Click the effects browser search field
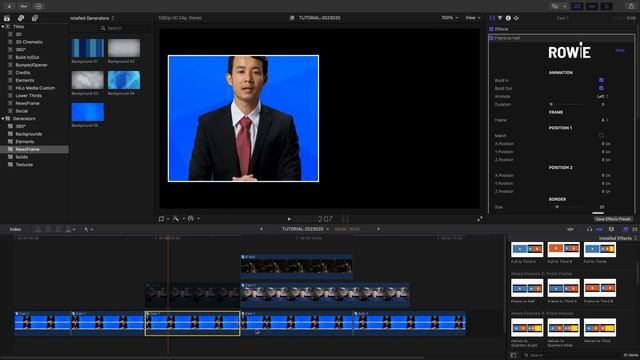The width and height of the screenshot is (640, 360). 571,355
